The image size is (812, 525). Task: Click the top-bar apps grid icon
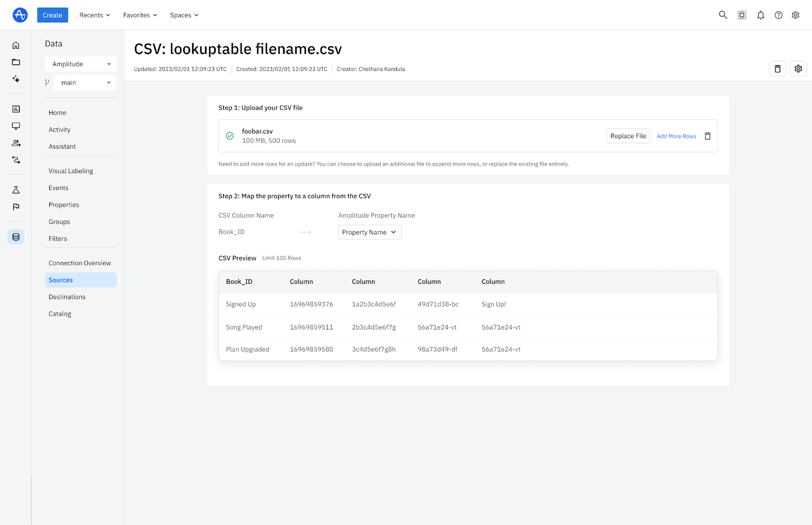point(742,15)
